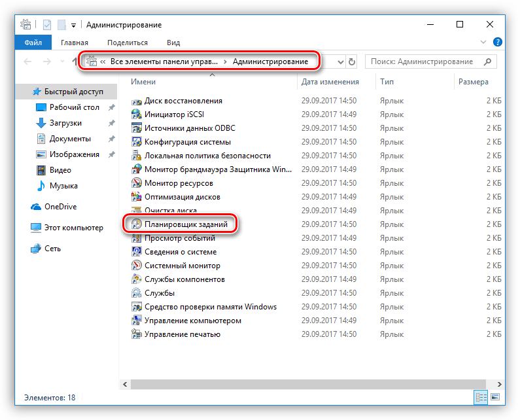Select Диск восстановления icon
Image resolution: width=520 pixels, height=420 pixels.
[136, 101]
